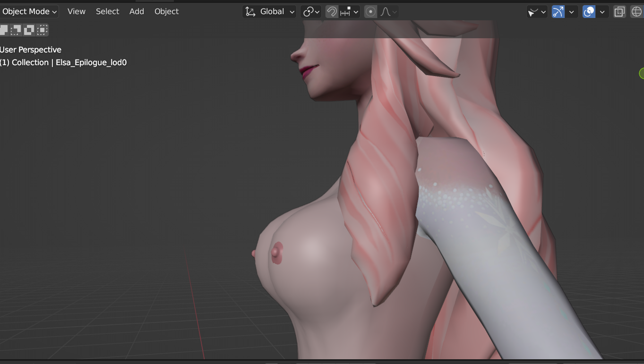Toggle the viewport overlays button

[x=589, y=12]
